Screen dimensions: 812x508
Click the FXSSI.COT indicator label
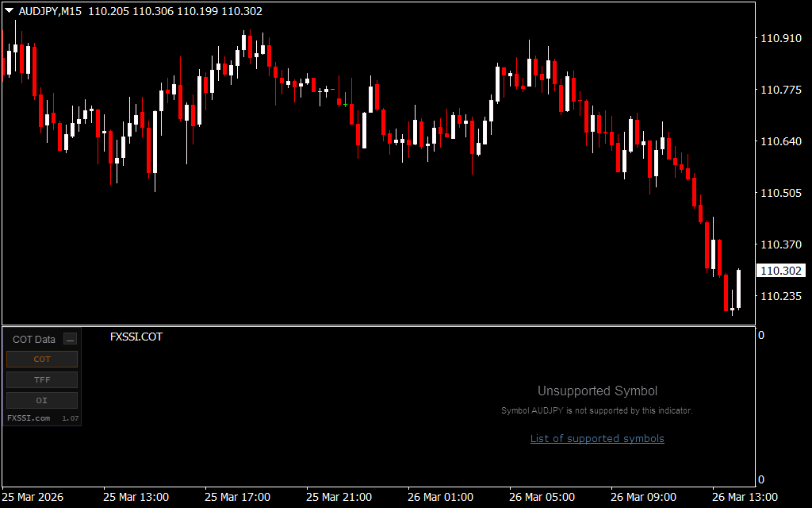tap(136, 337)
